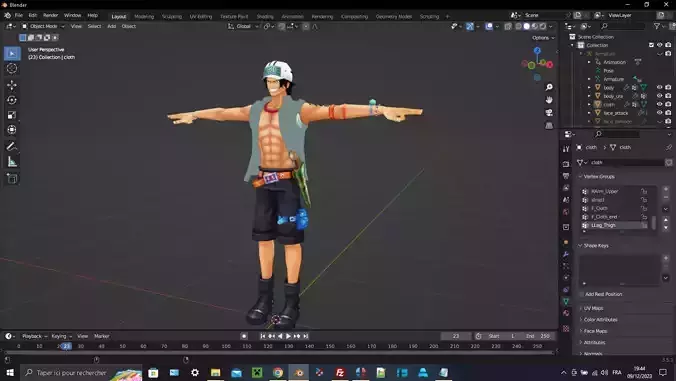Switch to the Modeling workspace tab
The width and height of the screenshot is (676, 381).
click(144, 16)
